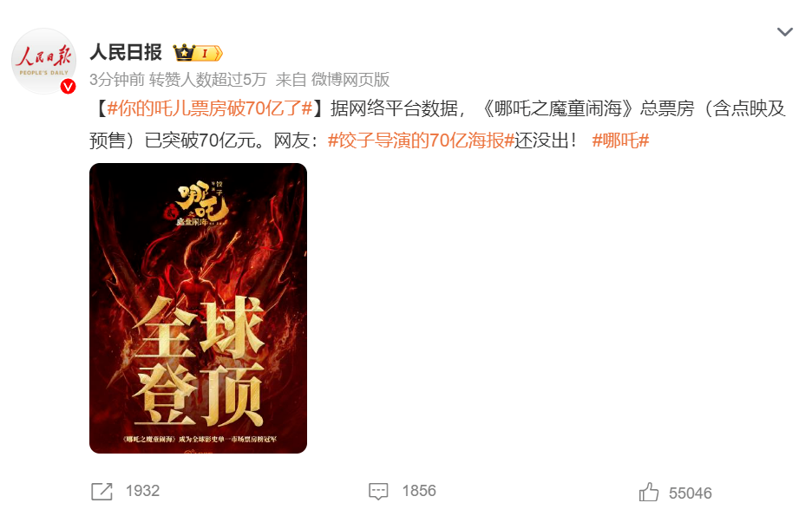Click the gold crown membership badge

point(197,53)
